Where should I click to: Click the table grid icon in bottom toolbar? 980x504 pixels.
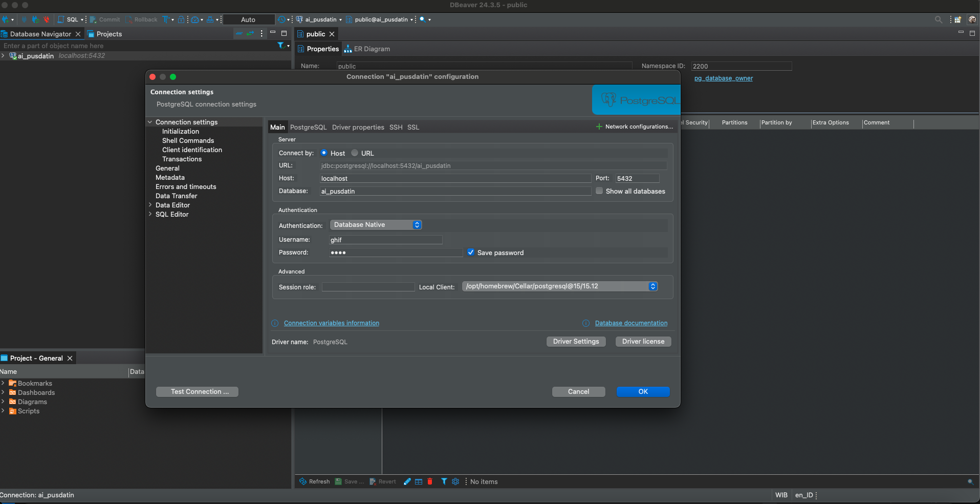click(x=419, y=481)
